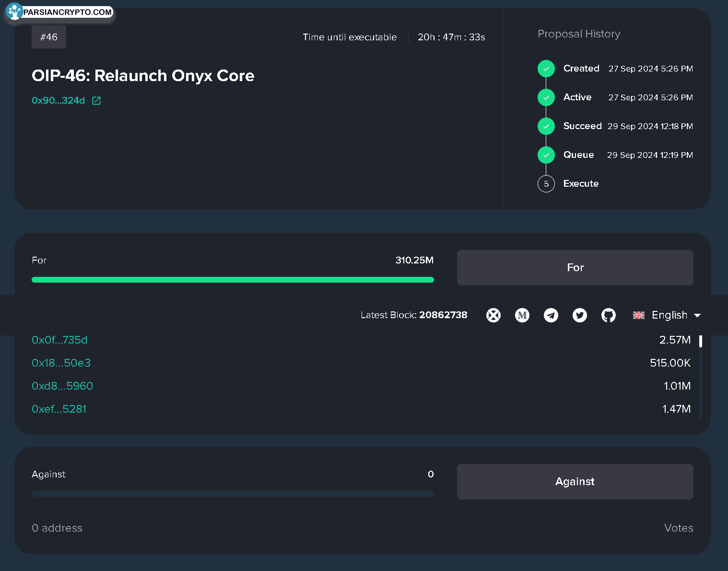Click the green check icon next to Succeed

pyautogui.click(x=546, y=126)
